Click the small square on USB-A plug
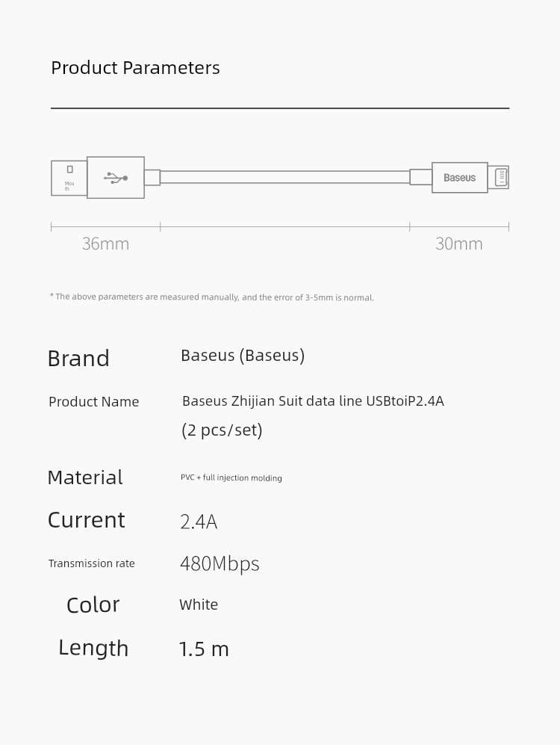Screen dimensions: 560x745 pos(69,169)
